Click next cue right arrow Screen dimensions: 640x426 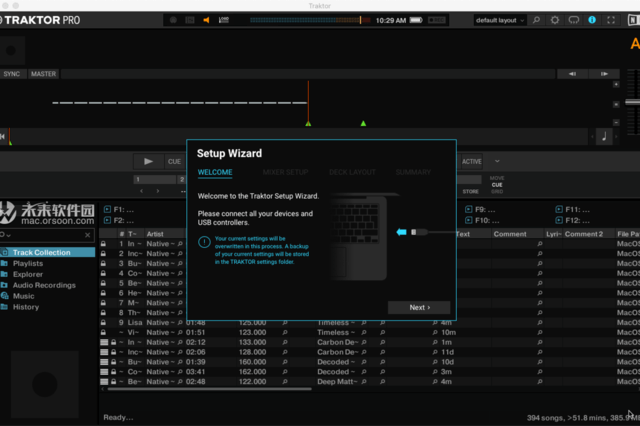158,191
